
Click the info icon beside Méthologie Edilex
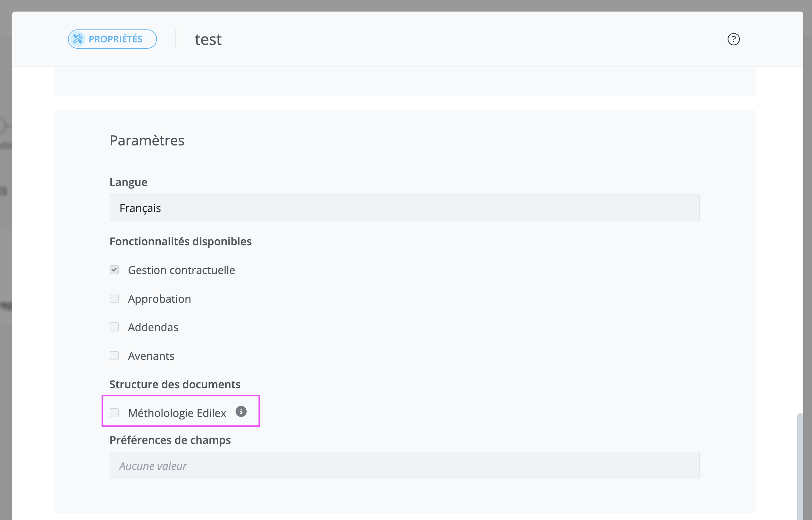(241, 411)
